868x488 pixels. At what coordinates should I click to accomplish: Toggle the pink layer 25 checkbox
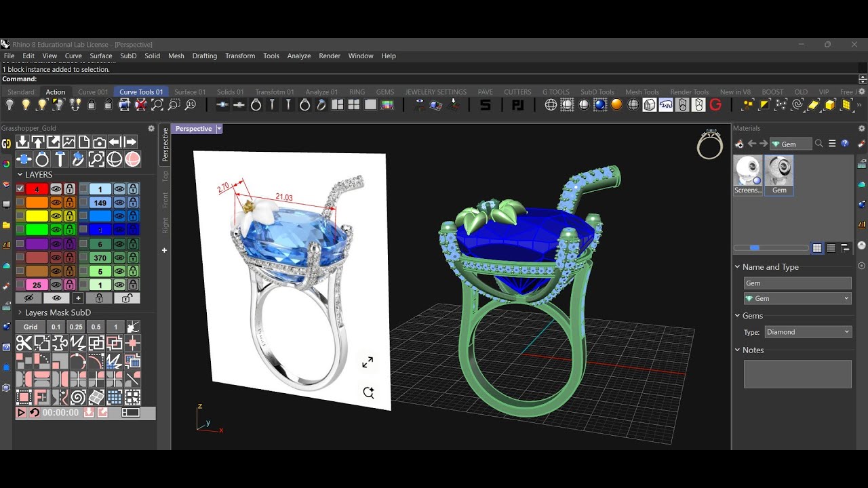[x=20, y=285]
